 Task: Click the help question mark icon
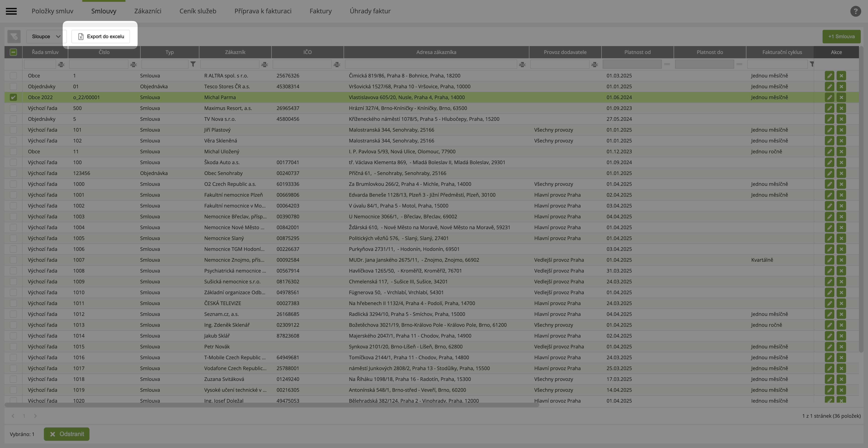(x=855, y=11)
